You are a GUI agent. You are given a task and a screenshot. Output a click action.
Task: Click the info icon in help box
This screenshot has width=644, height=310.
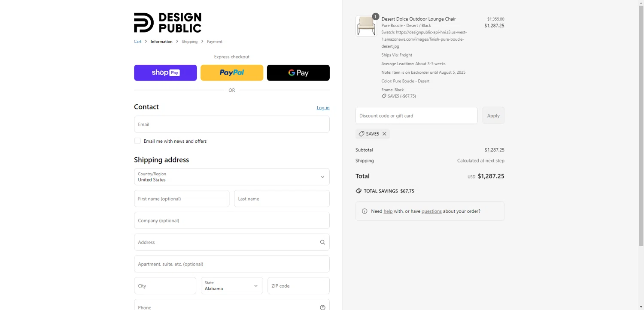(365, 211)
